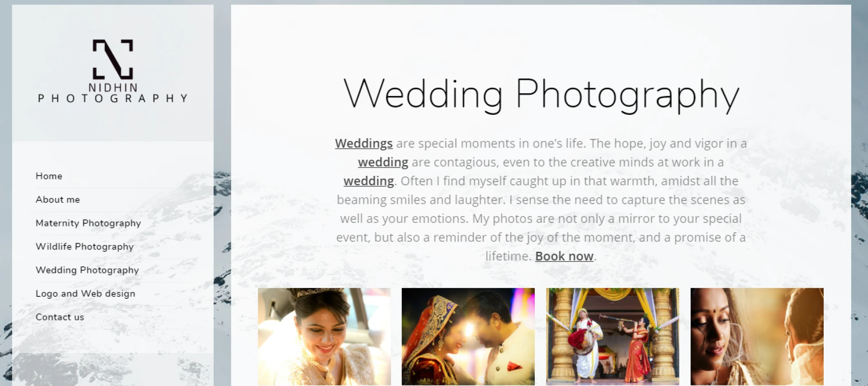
Task: Open the smiling bride in white thumbnail
Action: pos(324,337)
